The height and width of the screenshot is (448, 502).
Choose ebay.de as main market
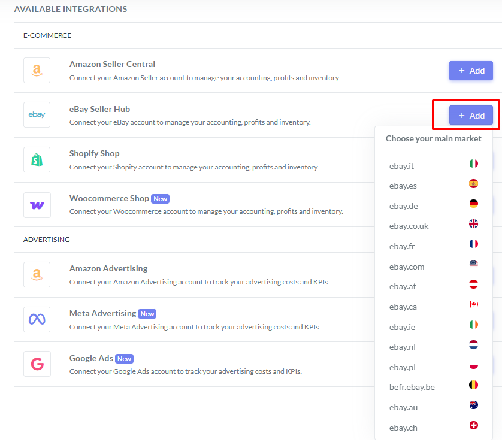[403, 206]
